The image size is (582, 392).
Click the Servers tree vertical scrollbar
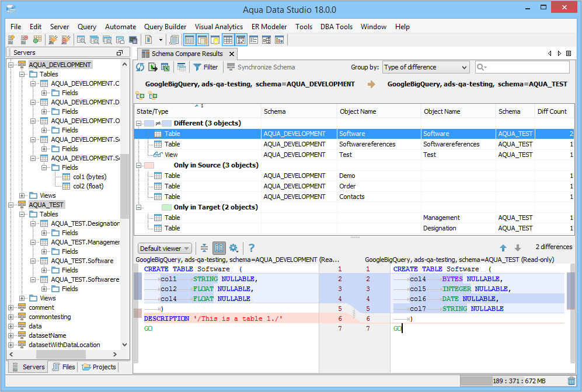(x=125, y=185)
